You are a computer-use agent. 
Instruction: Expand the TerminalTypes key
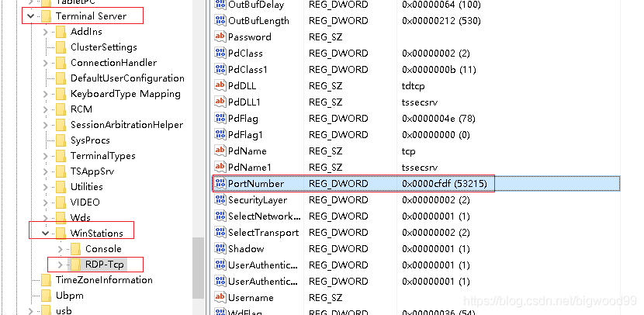click(x=46, y=156)
